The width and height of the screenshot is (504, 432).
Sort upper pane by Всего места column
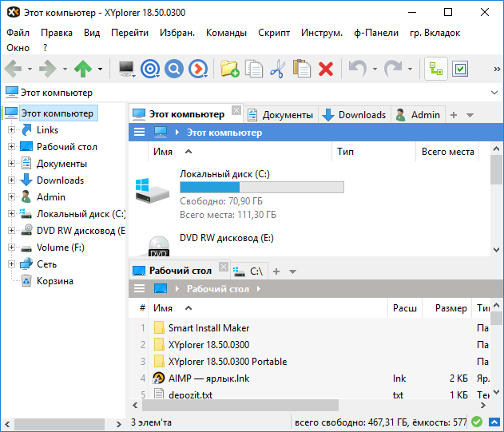click(447, 152)
